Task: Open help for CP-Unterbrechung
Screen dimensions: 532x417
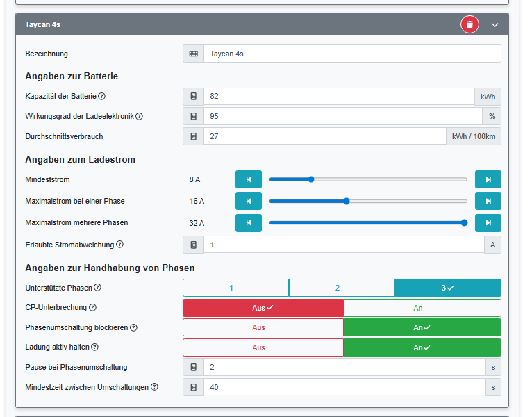Action: (x=92, y=307)
